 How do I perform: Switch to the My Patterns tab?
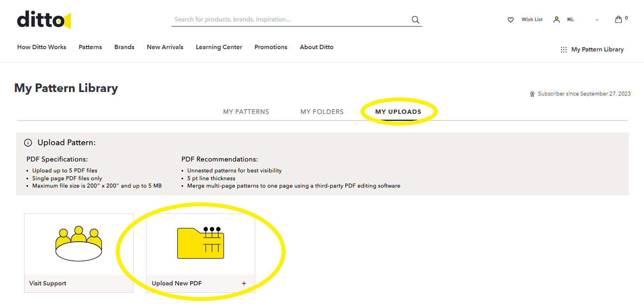246,112
